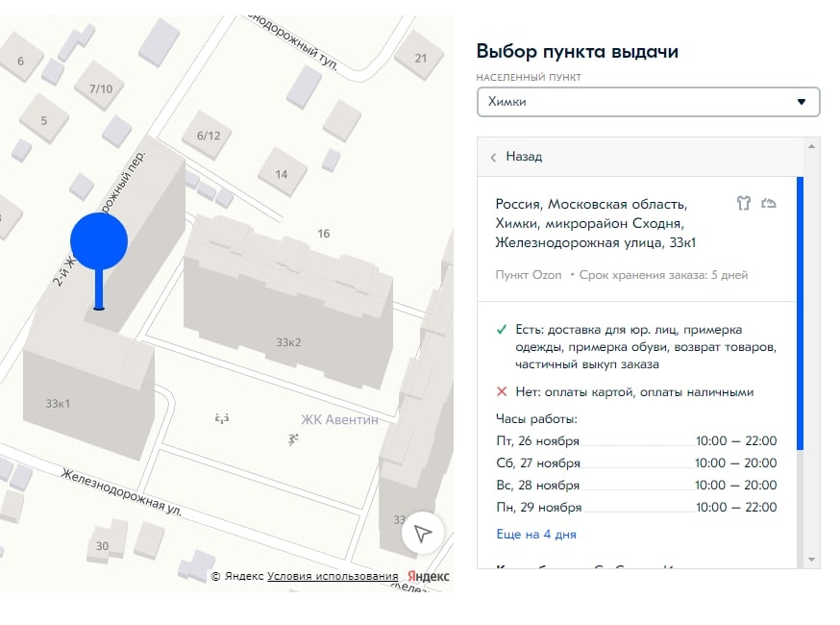
Task: Click the available services list text
Action: point(646,347)
